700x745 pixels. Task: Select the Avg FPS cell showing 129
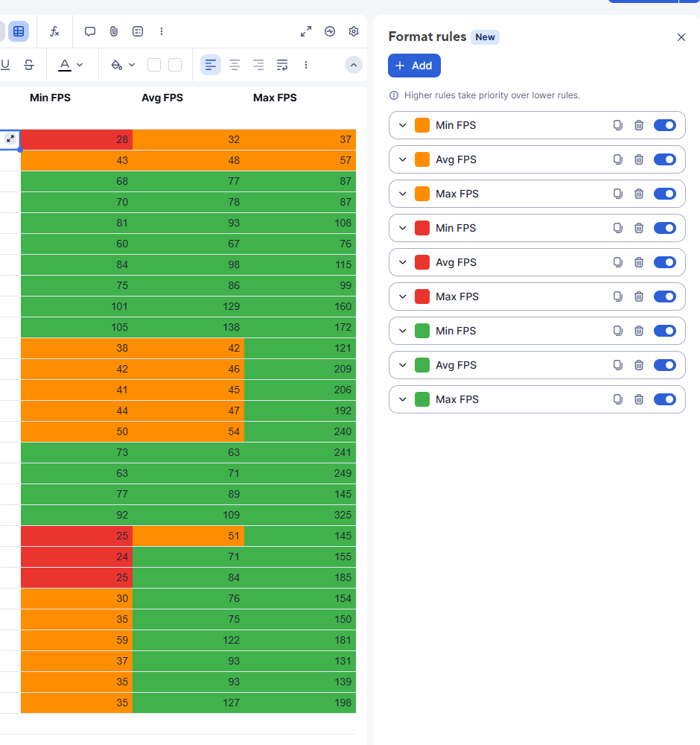tap(188, 306)
